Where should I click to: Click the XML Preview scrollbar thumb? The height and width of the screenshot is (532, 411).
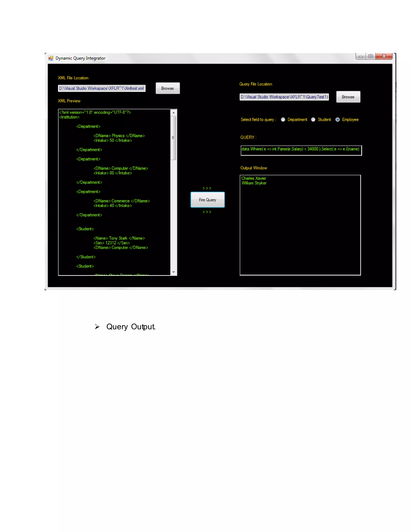pos(174,138)
